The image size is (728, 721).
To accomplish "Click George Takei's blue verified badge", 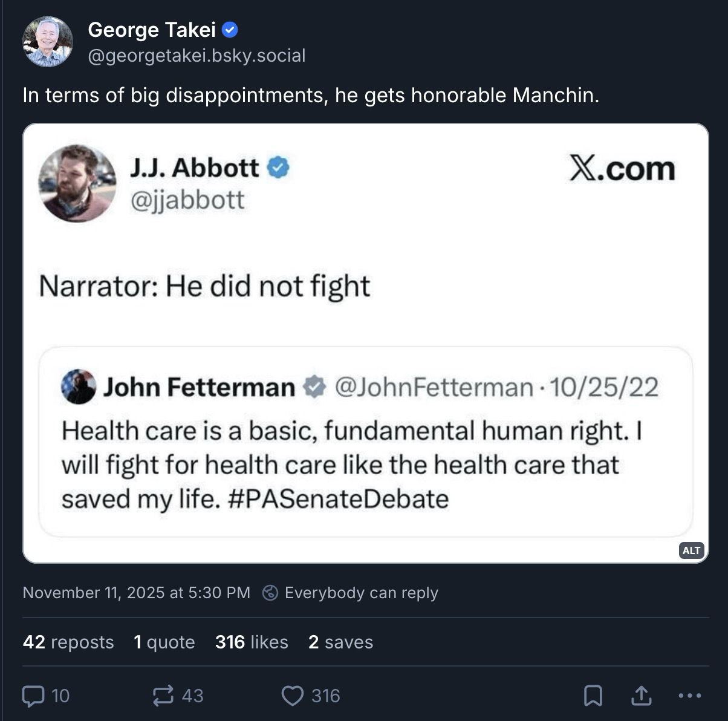I will (230, 30).
